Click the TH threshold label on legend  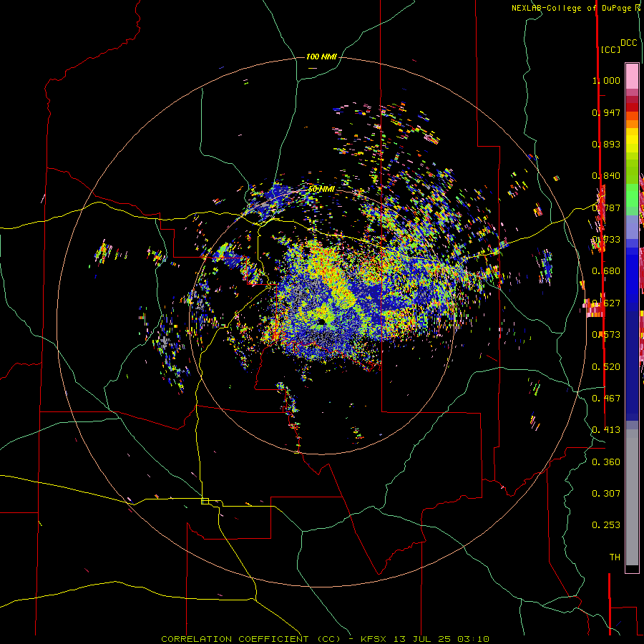pyautogui.click(x=615, y=557)
